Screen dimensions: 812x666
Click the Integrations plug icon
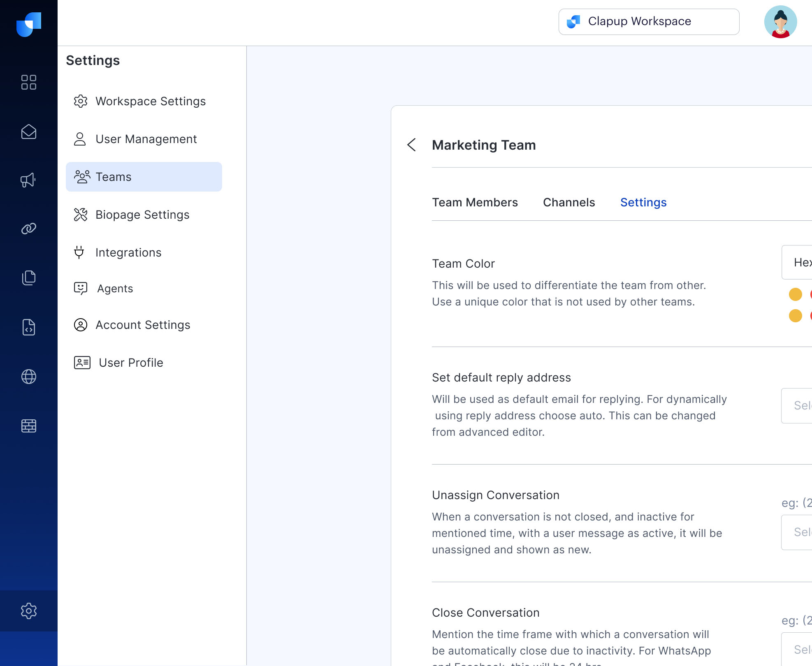[79, 252]
